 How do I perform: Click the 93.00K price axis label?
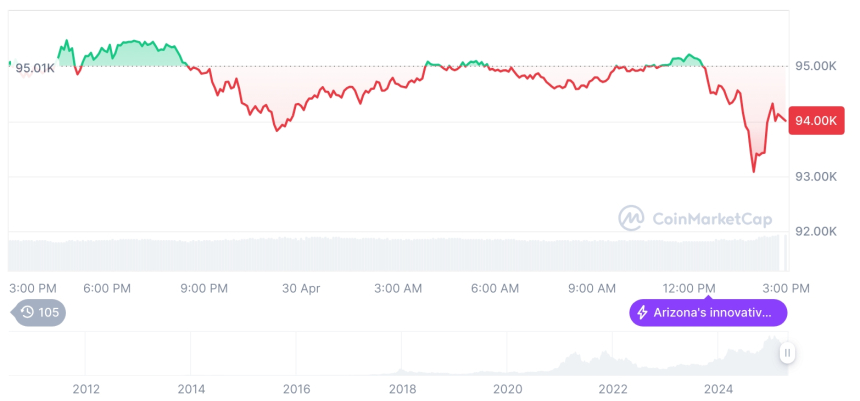pyautogui.click(x=815, y=177)
